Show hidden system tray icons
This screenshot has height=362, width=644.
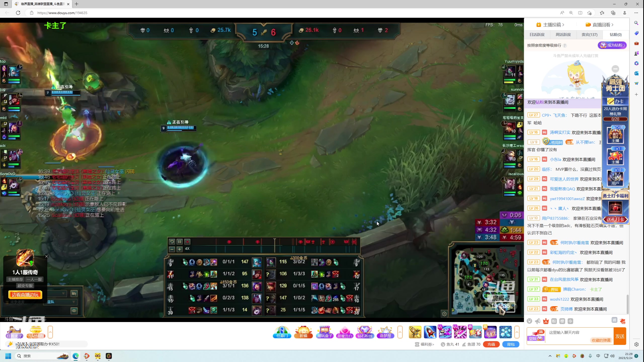[550, 356]
